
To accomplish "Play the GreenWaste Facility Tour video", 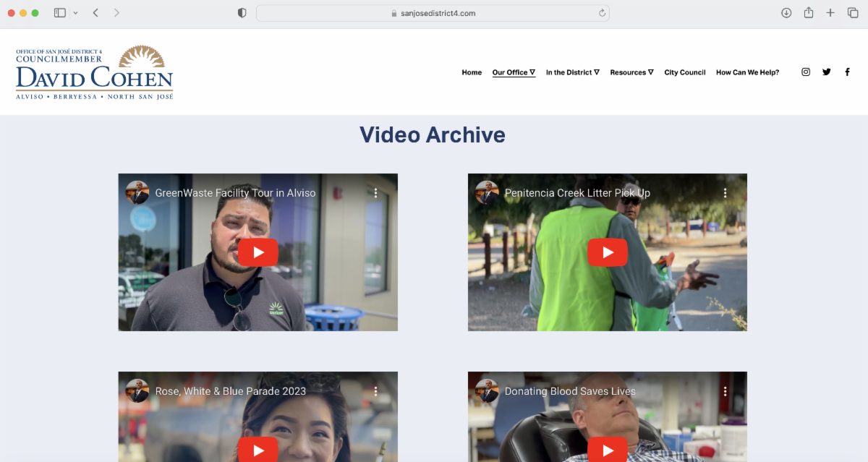I will [258, 252].
